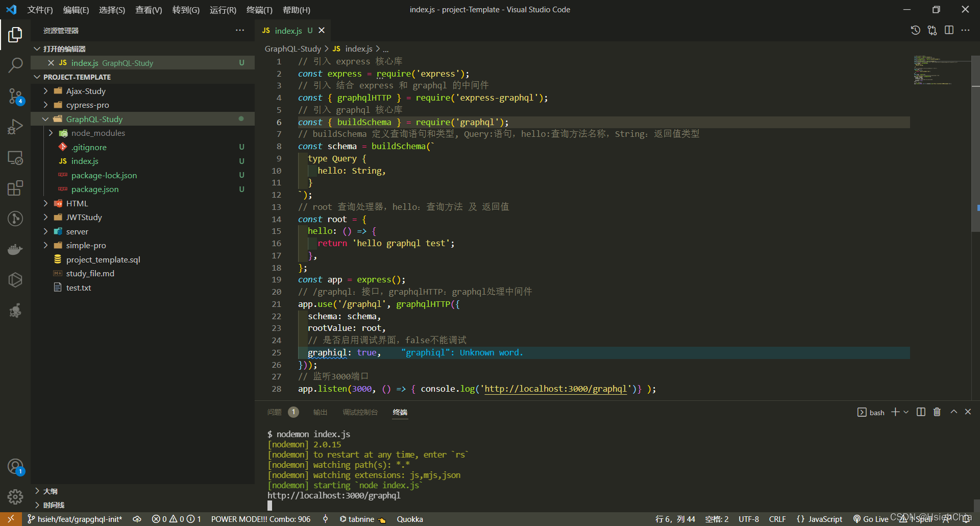Select the index.js editor tab
Image resolution: width=980 pixels, height=526 pixels.
click(x=293, y=31)
